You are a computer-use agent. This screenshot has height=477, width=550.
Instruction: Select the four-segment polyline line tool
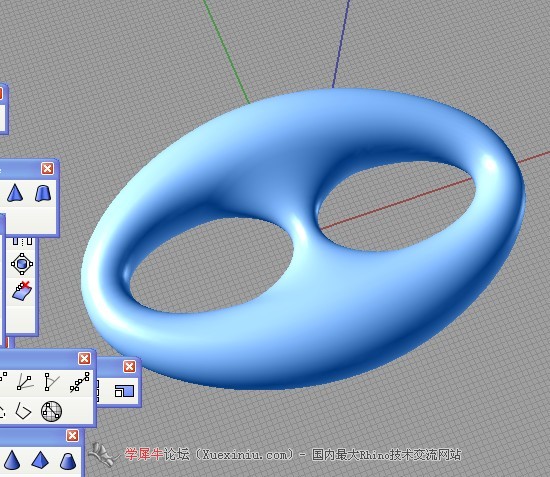pos(24,411)
